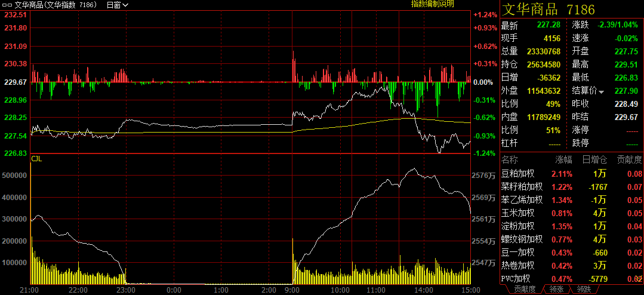Screen dimensions: 644x295
Task: Sort by the 日增仓 column header
Action: pos(594,160)
